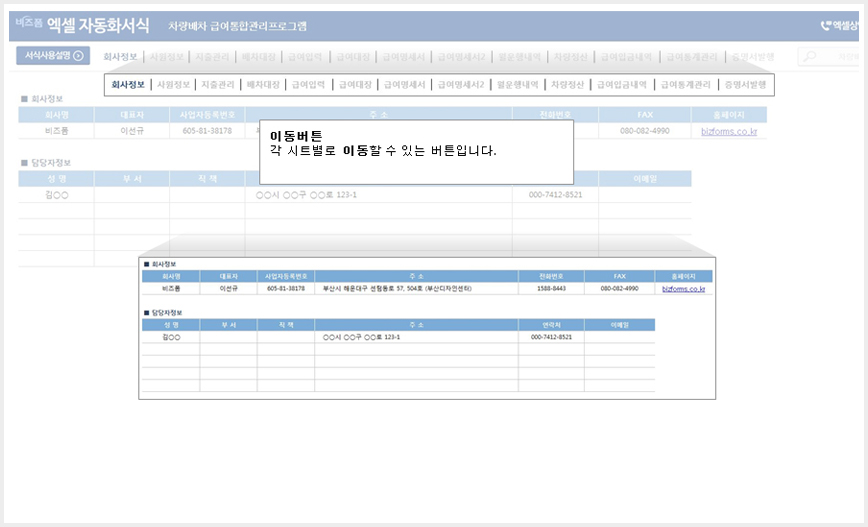
Task: Select 급여대장 in the enlarged navigation bar
Action: coord(355,85)
